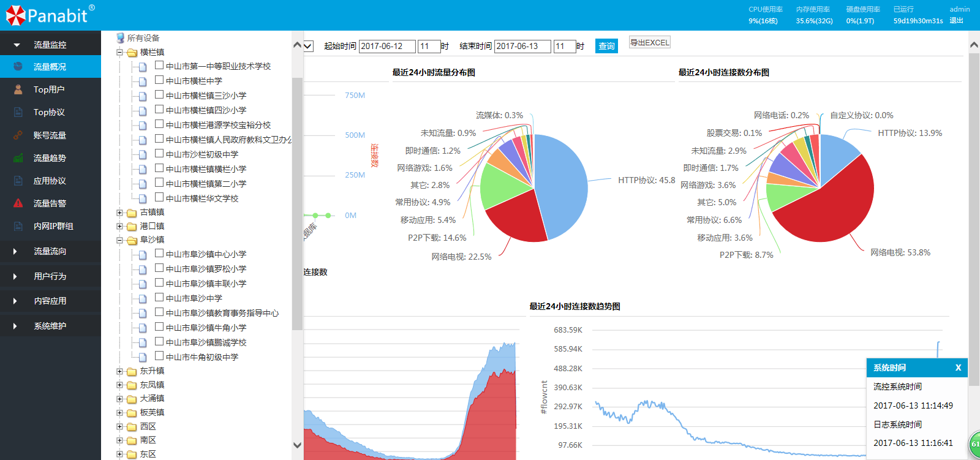This screenshot has height=460, width=980.
Task: Click the 账号流量 icon
Action: [18, 135]
